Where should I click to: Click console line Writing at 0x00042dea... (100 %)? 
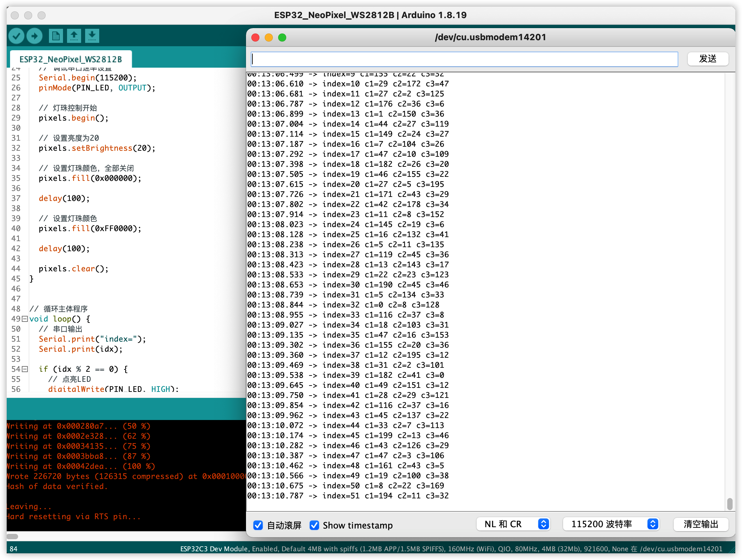coord(80,467)
